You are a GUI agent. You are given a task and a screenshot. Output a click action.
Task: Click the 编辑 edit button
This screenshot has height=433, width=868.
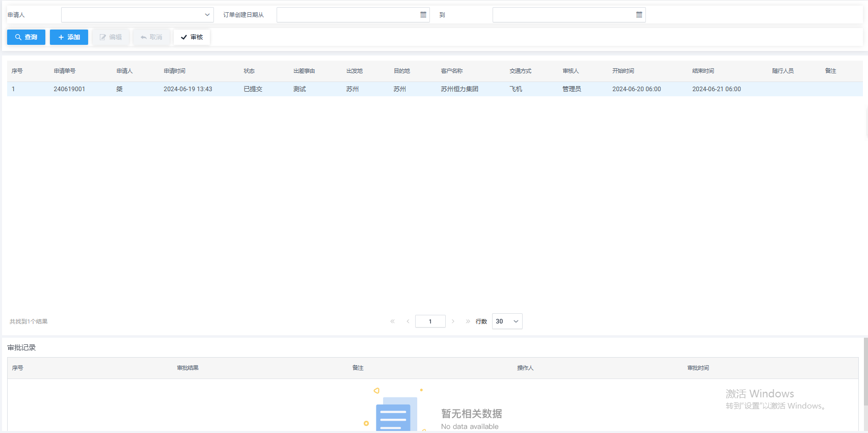point(111,37)
